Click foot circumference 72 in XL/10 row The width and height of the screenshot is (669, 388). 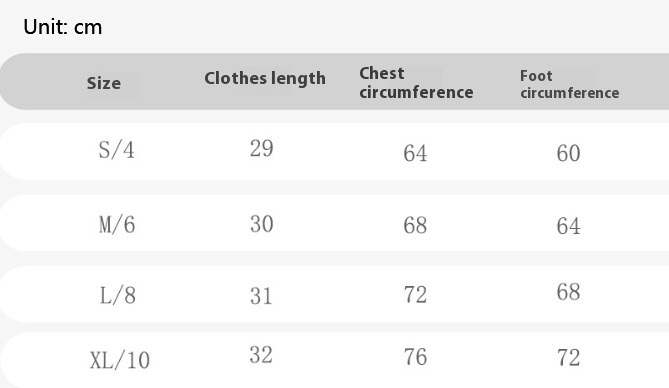click(x=568, y=358)
